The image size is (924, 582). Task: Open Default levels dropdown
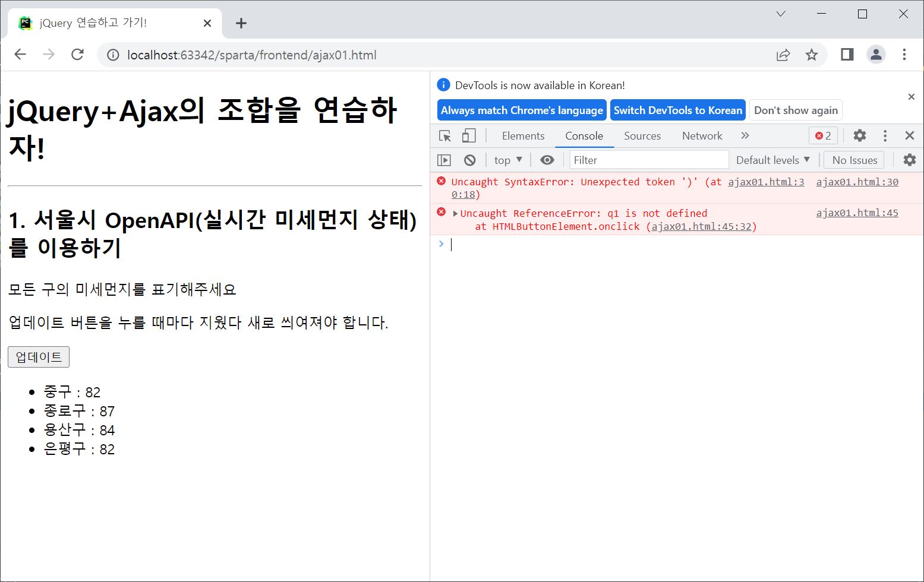[x=773, y=160]
